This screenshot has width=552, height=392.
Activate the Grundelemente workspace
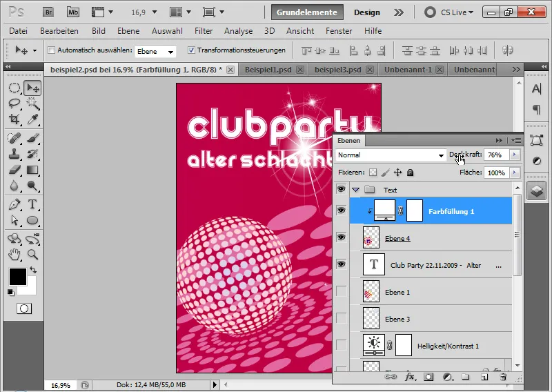click(307, 12)
